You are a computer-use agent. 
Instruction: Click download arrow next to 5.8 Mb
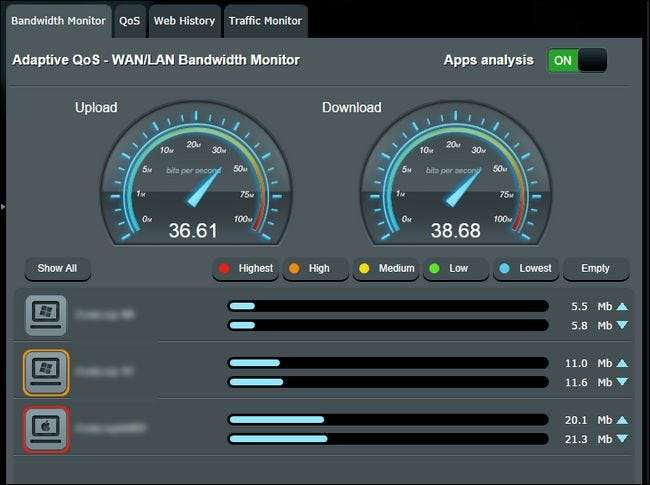coord(622,325)
